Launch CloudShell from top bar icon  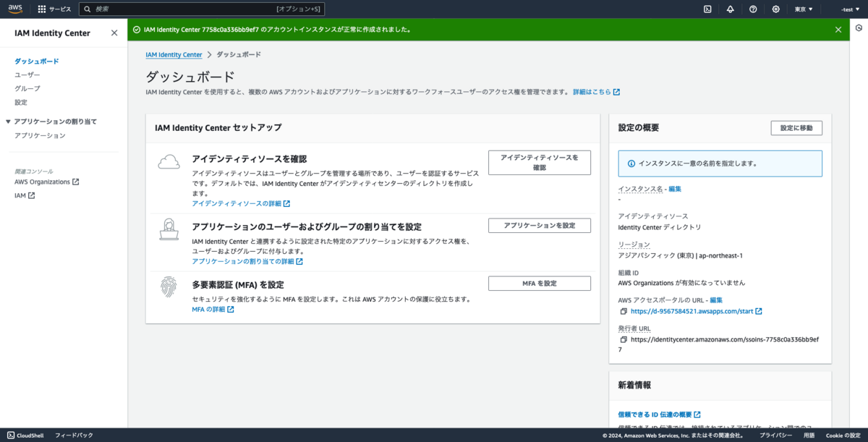707,9
